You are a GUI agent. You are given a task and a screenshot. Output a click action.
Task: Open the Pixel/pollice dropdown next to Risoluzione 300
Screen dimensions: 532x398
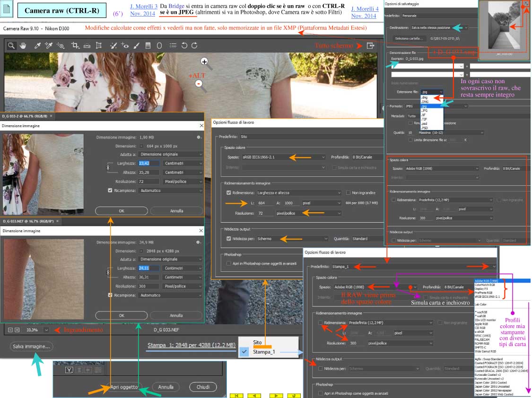pos(183,286)
